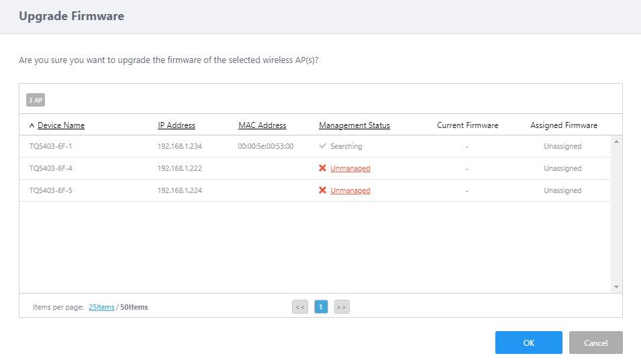Viewport: 641px width, 364px height.
Task: Go to the next page with >> button
Action: click(342, 307)
